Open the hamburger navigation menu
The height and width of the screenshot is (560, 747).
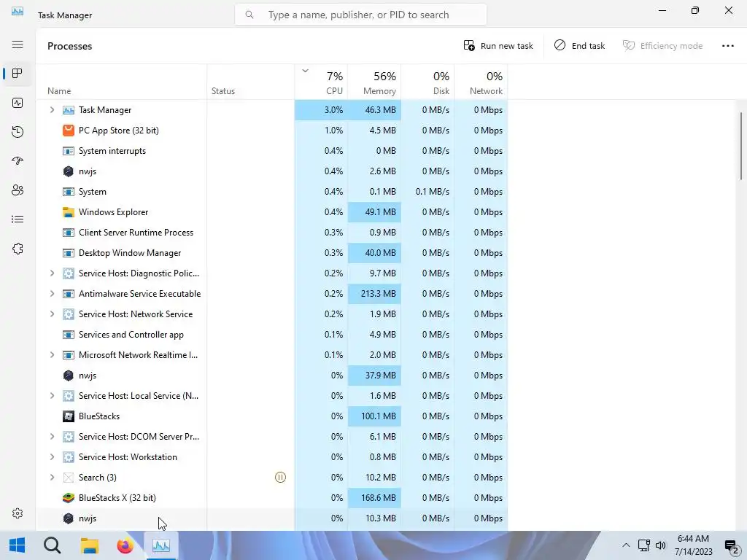[x=18, y=44]
